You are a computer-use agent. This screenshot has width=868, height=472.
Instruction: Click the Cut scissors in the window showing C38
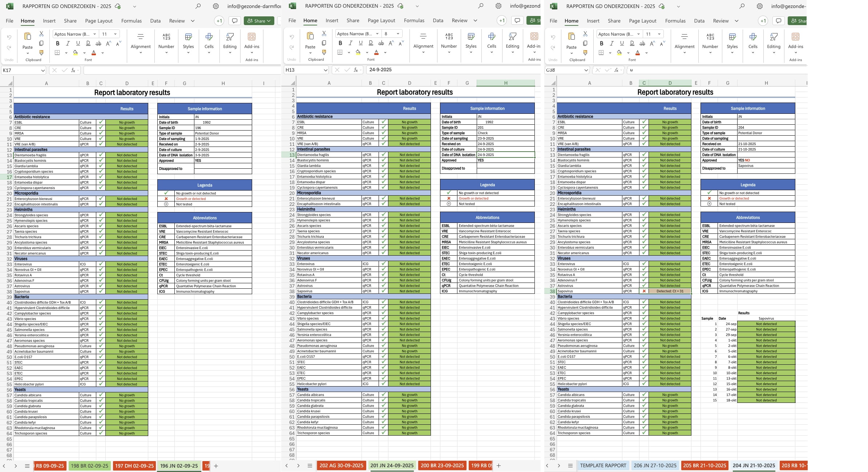pos(585,33)
